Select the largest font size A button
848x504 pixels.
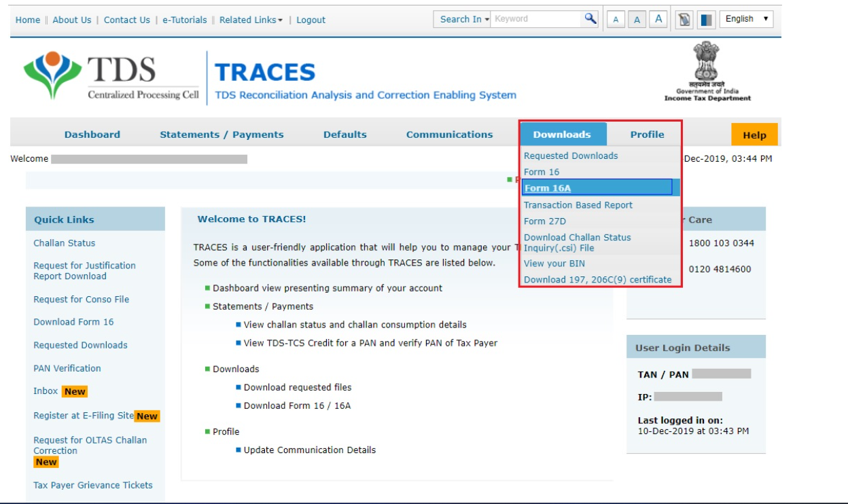[x=658, y=20]
